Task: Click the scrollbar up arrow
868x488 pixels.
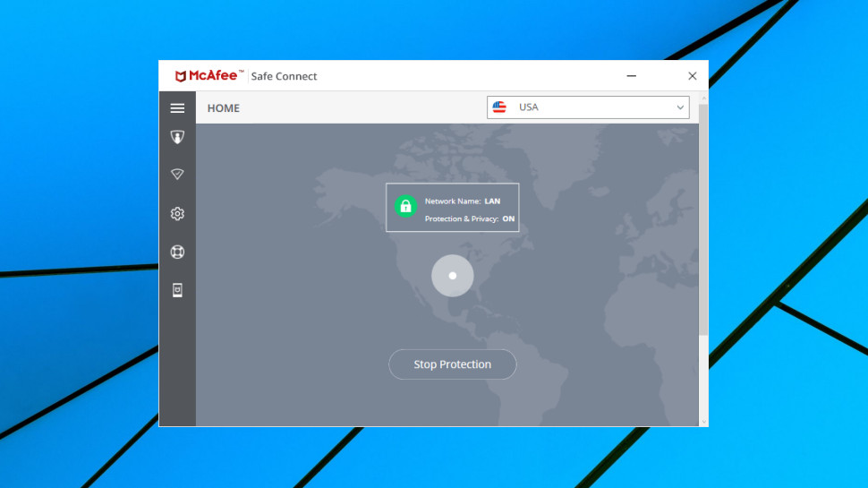Action: [703, 98]
